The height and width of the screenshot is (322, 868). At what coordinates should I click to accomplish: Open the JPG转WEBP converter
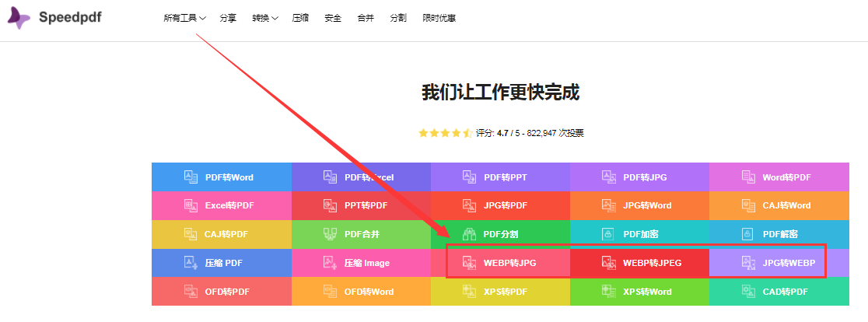[779, 263]
